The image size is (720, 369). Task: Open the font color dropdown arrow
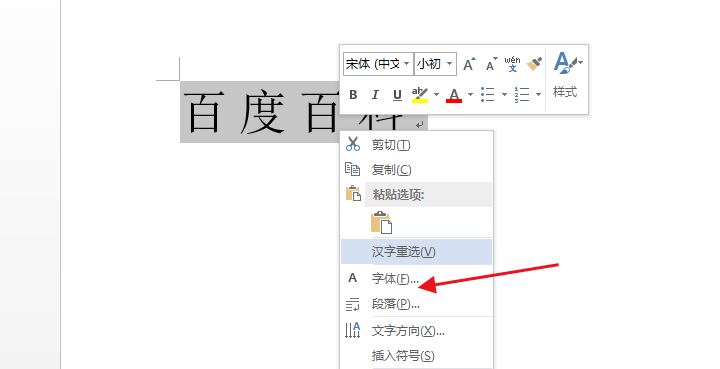click(x=470, y=95)
